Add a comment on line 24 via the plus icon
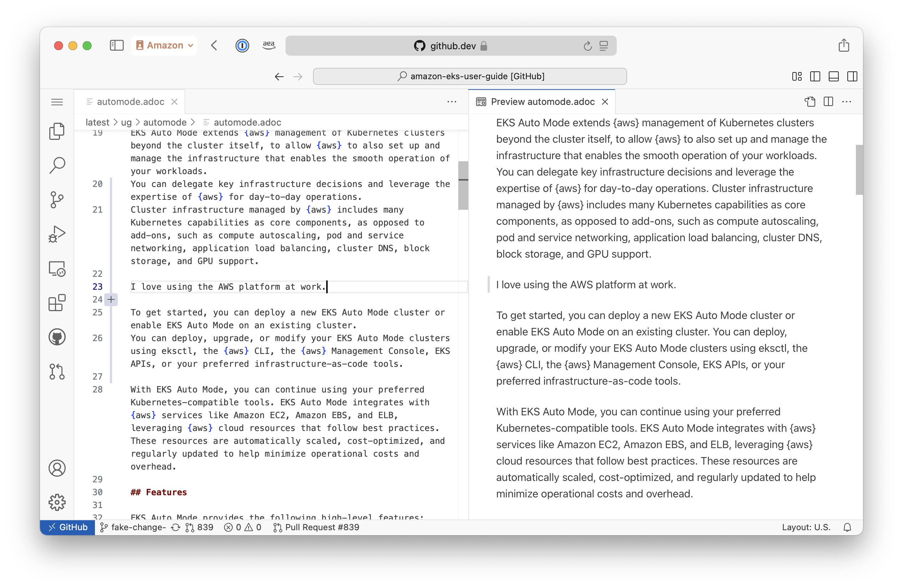The image size is (903, 588). (111, 299)
